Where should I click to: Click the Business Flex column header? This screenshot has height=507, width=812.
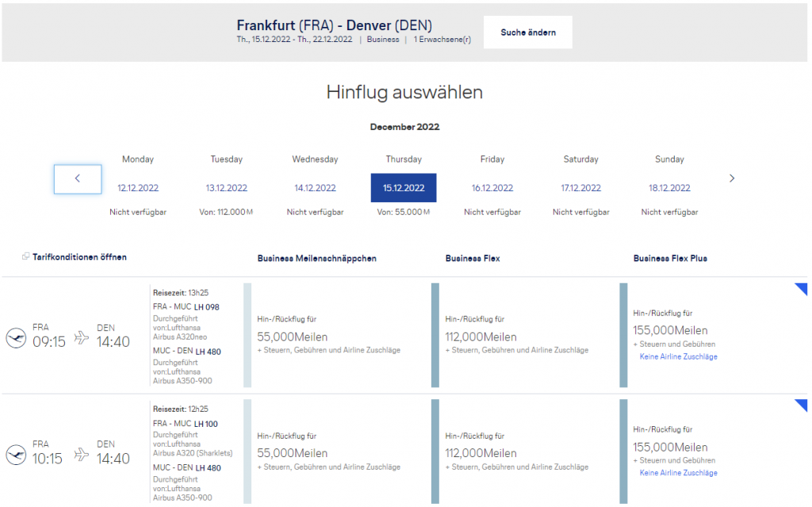(473, 258)
